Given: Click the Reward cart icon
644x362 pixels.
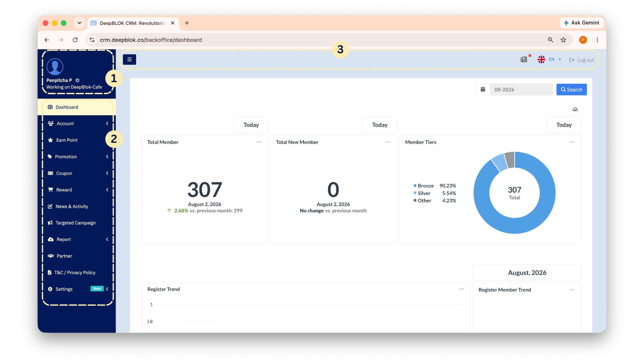Looking at the screenshot, I should click(x=51, y=190).
